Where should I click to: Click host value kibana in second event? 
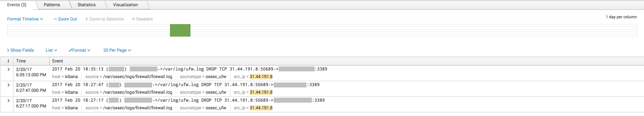point(71,92)
